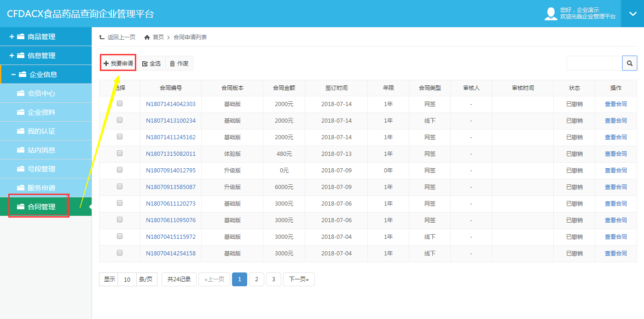The width and height of the screenshot is (644, 319).
Task: Open 站内消息 in the sidebar
Action: tap(46, 150)
